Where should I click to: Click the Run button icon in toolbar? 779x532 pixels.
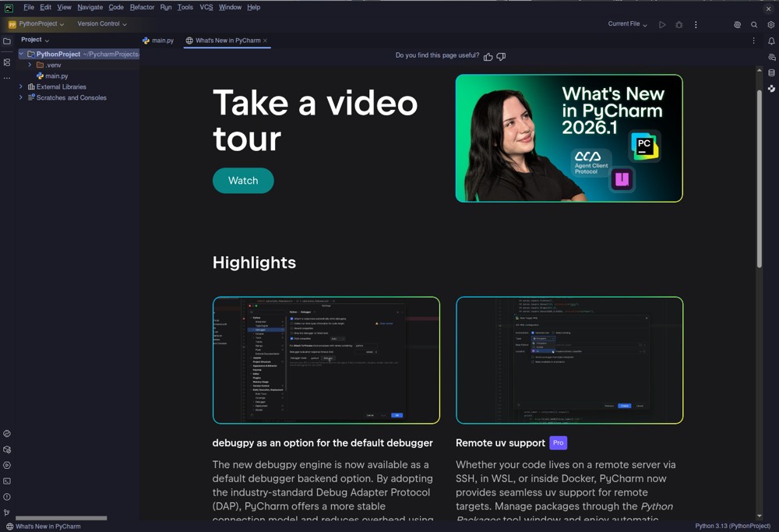pyautogui.click(x=662, y=24)
